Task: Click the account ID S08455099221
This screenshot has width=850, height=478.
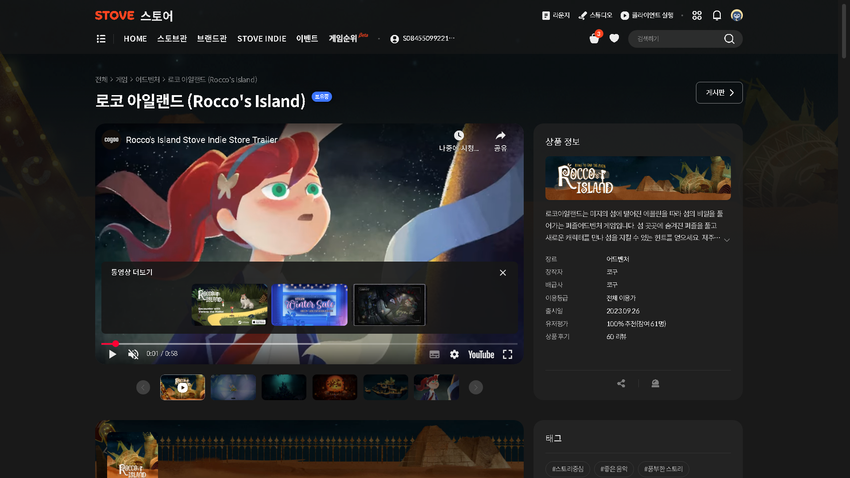Action: click(423, 38)
